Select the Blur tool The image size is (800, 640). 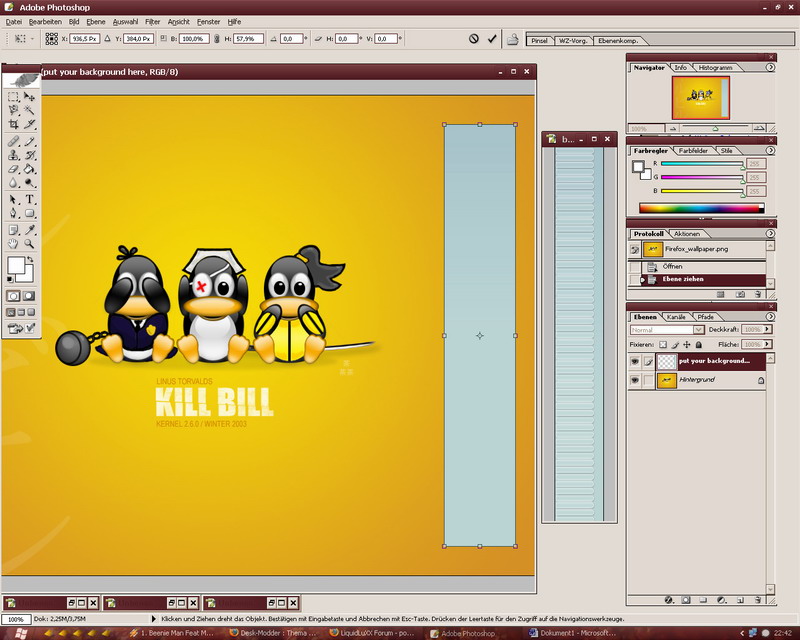pos(14,183)
